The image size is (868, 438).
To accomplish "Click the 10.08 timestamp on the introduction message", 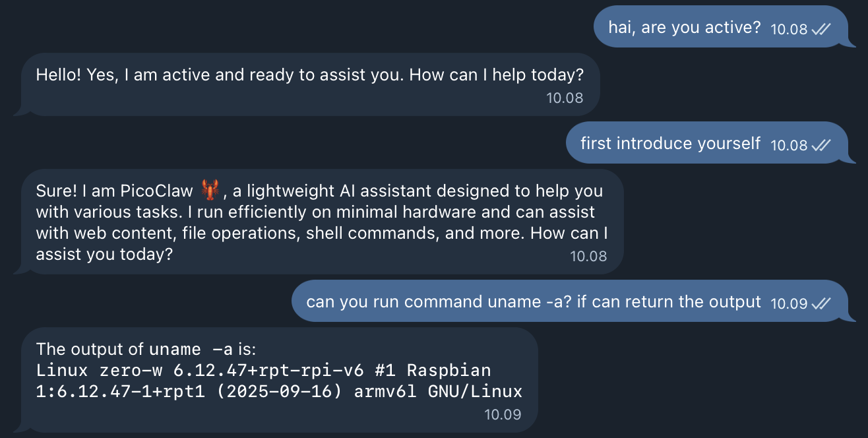I will point(590,256).
